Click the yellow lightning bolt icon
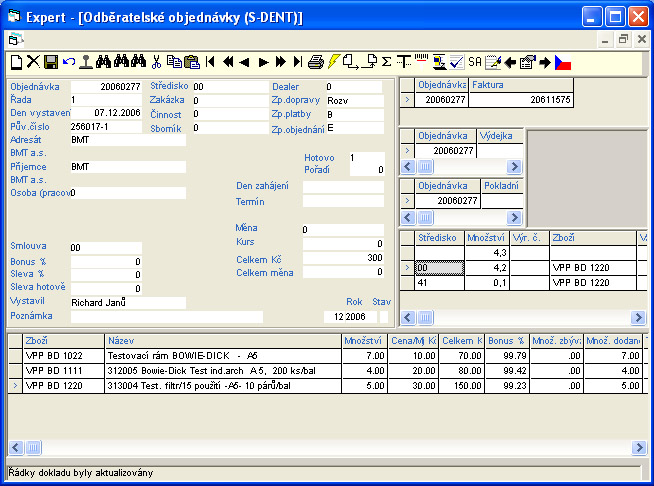 pos(334,62)
